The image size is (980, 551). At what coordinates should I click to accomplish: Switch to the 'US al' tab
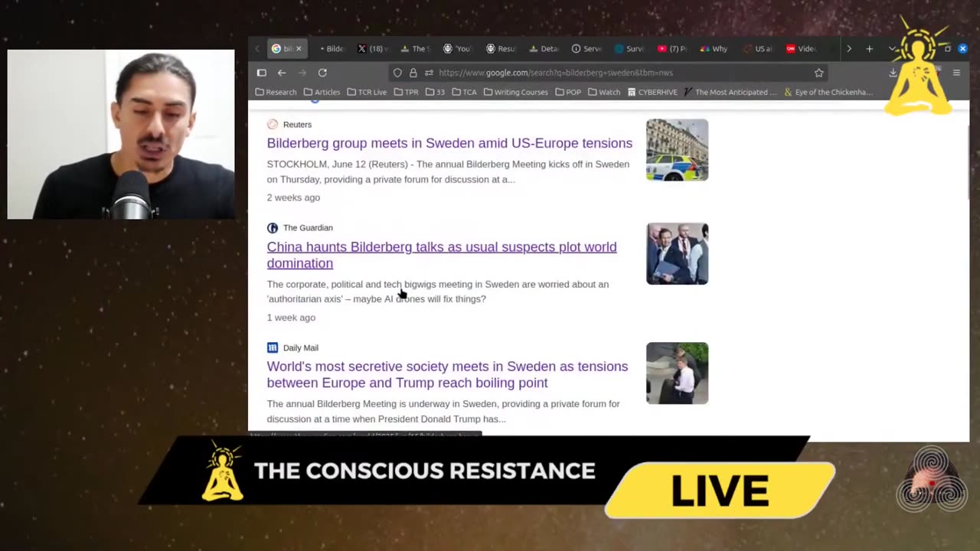tap(758, 49)
